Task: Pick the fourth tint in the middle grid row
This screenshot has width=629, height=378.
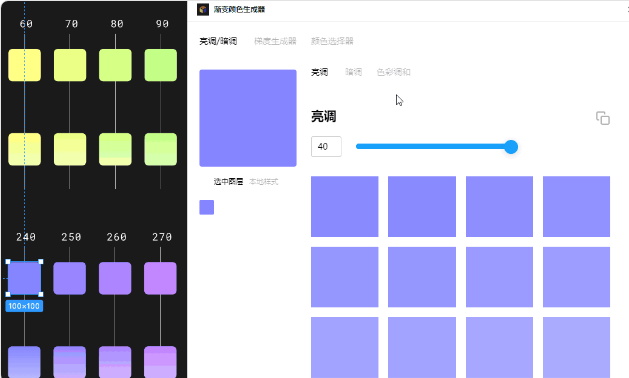Action: point(576,277)
